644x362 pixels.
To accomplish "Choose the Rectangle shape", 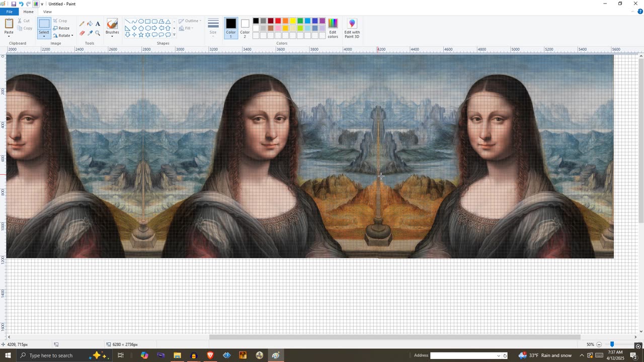I will (x=148, y=21).
